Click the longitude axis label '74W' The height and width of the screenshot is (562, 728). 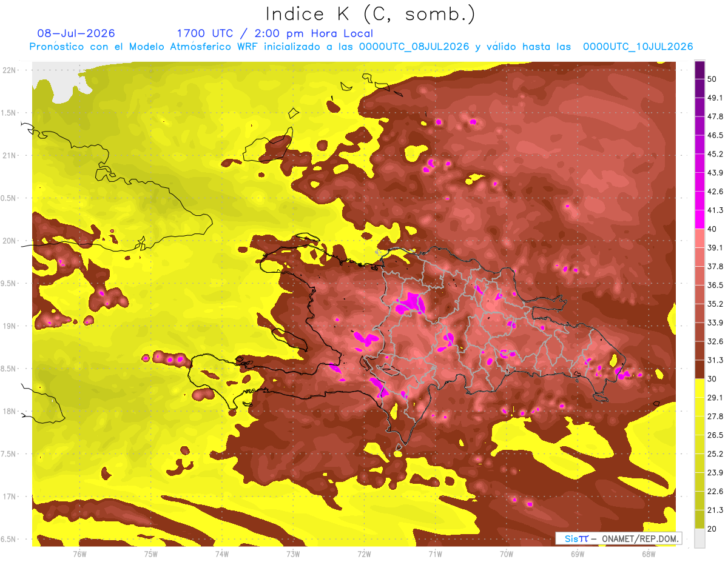pyautogui.click(x=222, y=554)
